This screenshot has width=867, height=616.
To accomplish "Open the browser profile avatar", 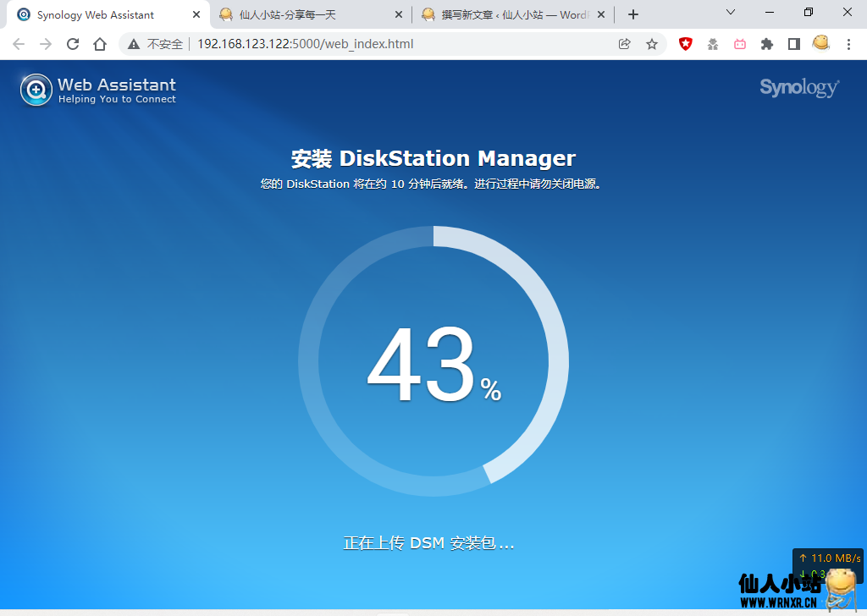I will (x=820, y=44).
